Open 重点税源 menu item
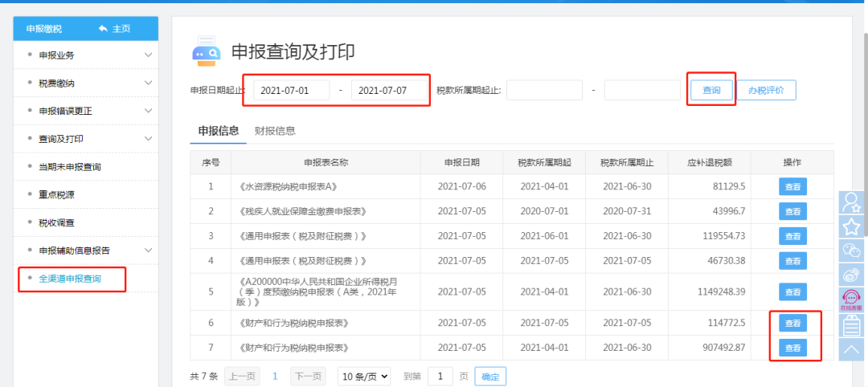The width and height of the screenshot is (868, 387). coord(56,194)
